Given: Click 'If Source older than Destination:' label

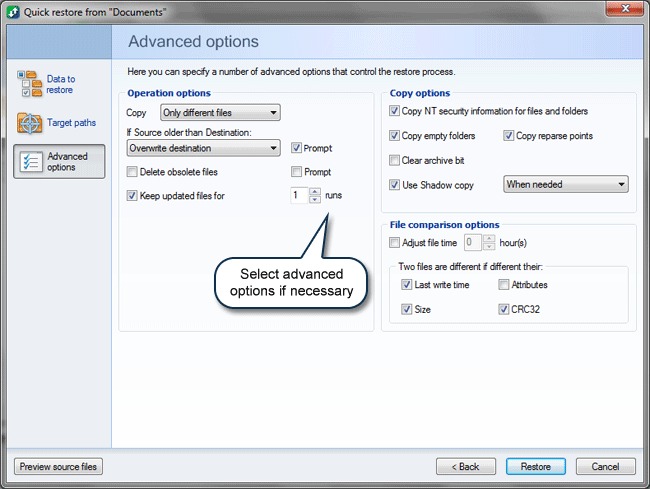Looking at the screenshot, I should [x=189, y=133].
